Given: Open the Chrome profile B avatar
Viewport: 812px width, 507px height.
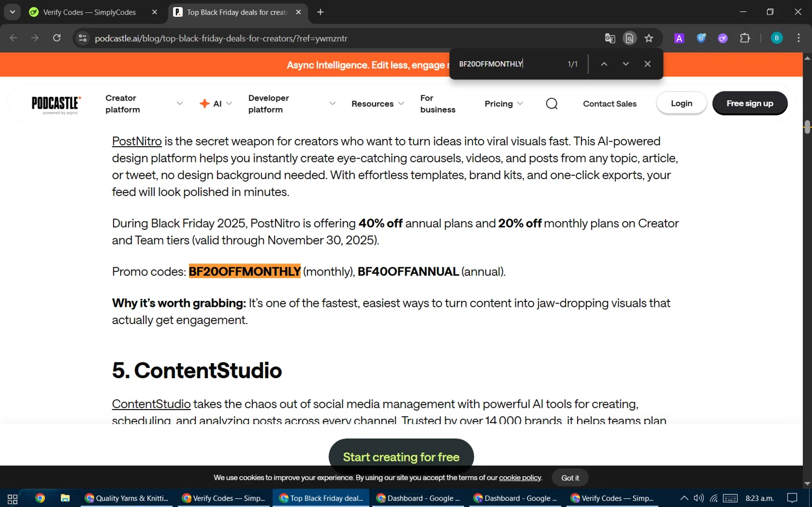Looking at the screenshot, I should pos(777,38).
